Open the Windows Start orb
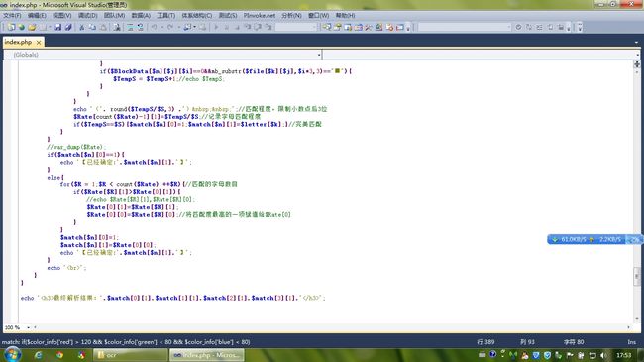This screenshot has height=362, width=644. (12, 354)
